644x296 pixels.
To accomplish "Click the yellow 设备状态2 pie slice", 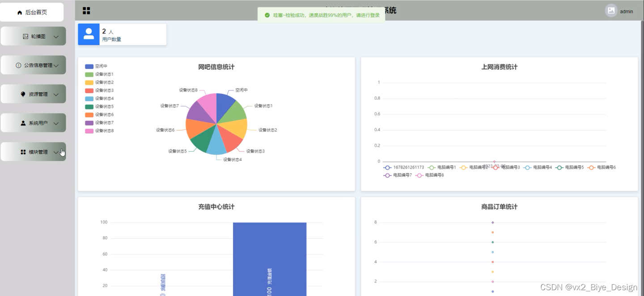I will pyautogui.click(x=236, y=127).
